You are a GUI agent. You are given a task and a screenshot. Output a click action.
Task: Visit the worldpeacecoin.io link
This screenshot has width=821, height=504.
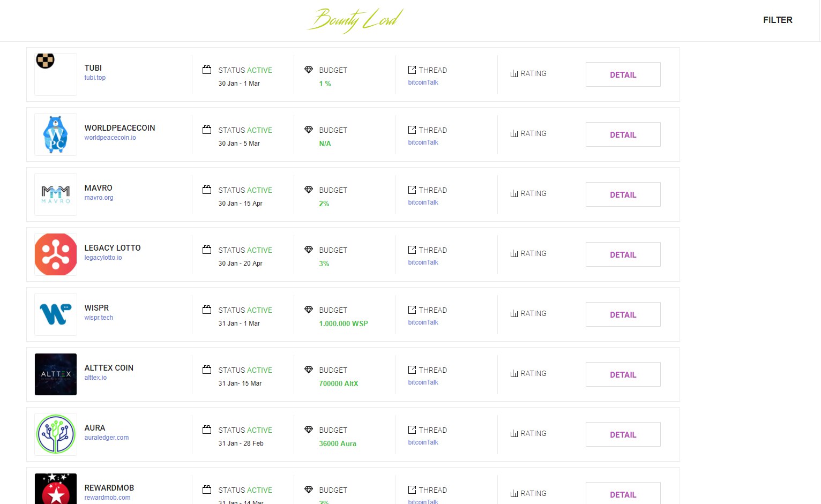tap(110, 138)
